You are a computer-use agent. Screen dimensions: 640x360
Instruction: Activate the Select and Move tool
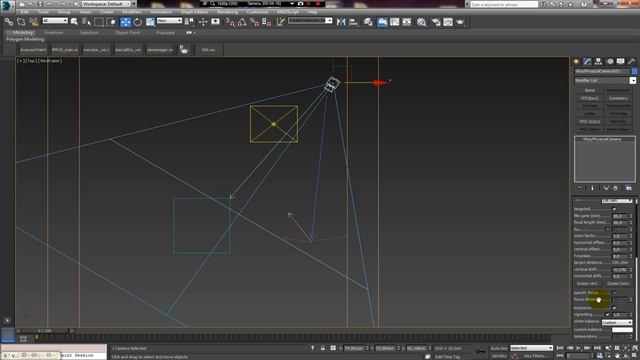(x=125, y=22)
